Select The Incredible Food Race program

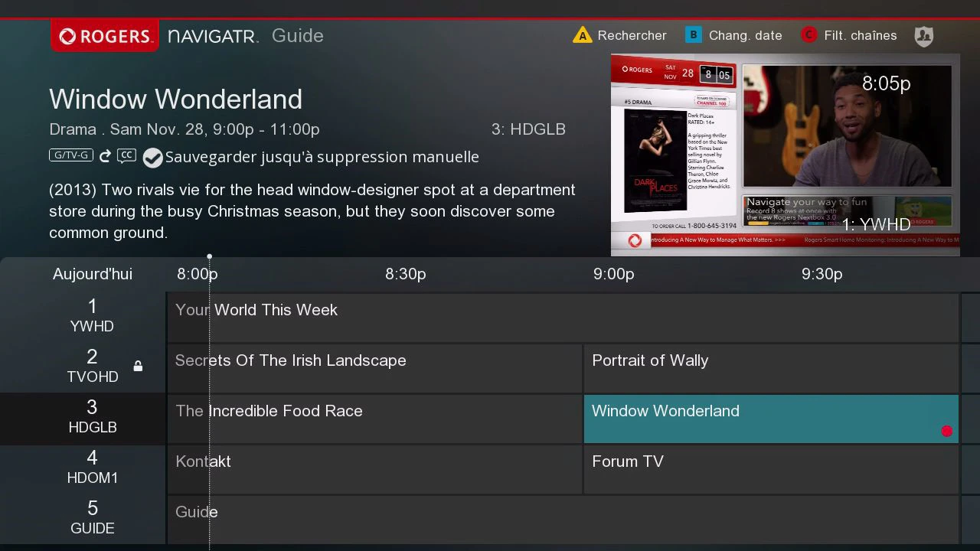375,419
